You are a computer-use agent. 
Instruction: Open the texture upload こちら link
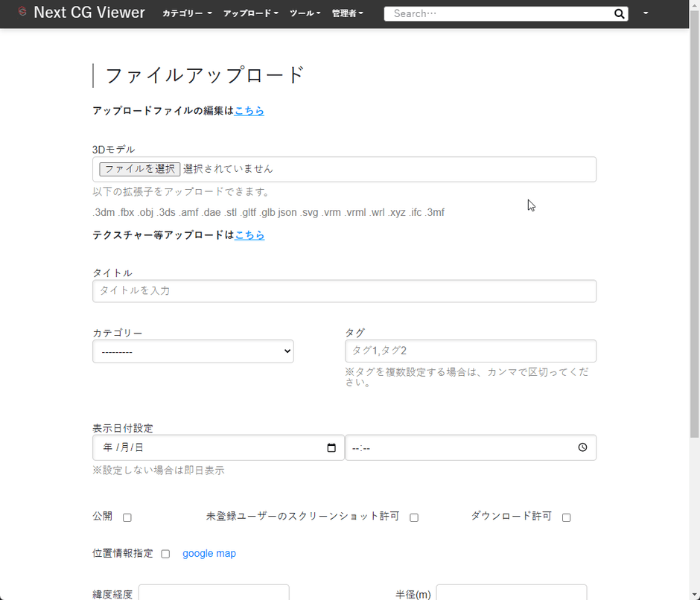point(249,234)
